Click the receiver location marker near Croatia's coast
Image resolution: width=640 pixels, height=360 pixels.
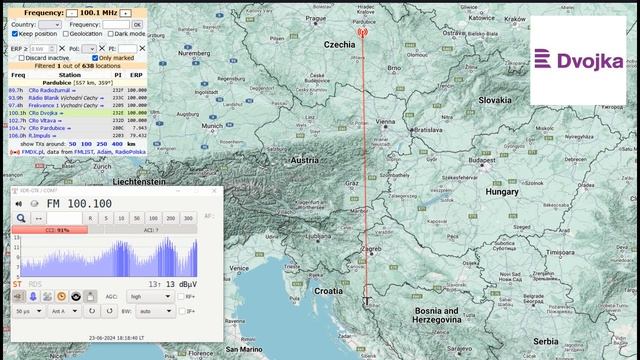(367, 301)
